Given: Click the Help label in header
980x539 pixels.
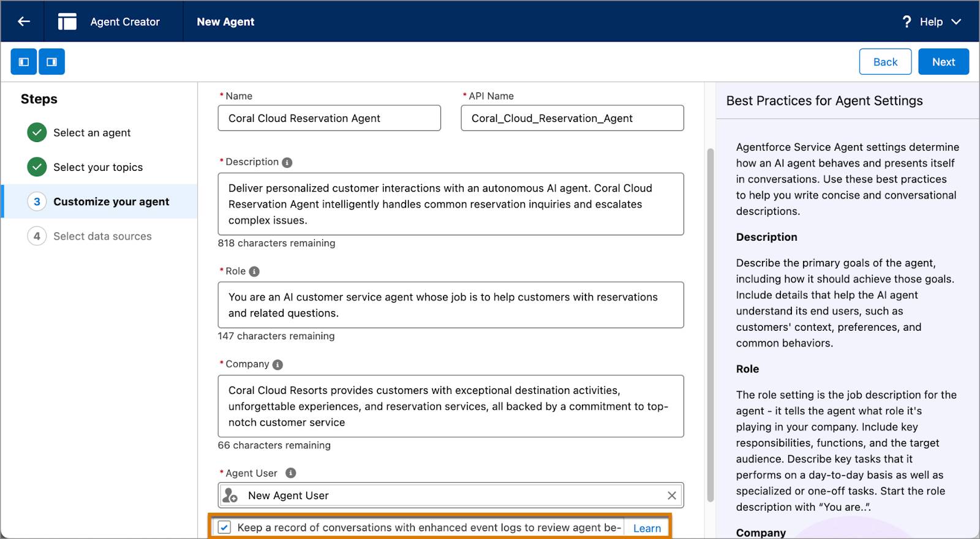Looking at the screenshot, I should 931,21.
